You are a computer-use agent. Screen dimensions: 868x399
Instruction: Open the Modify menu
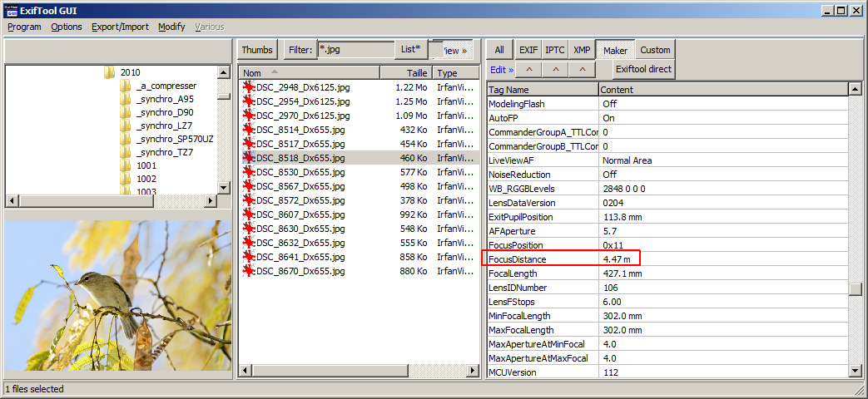click(x=171, y=27)
